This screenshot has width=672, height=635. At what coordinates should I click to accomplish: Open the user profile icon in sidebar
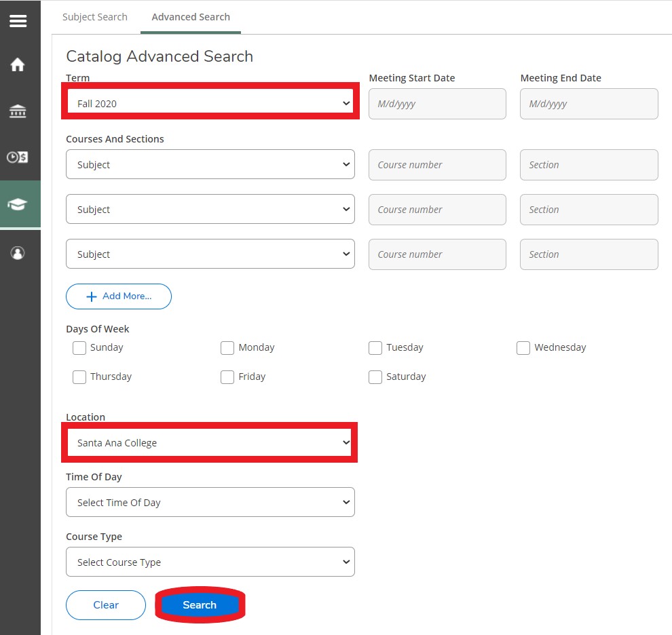(x=18, y=253)
